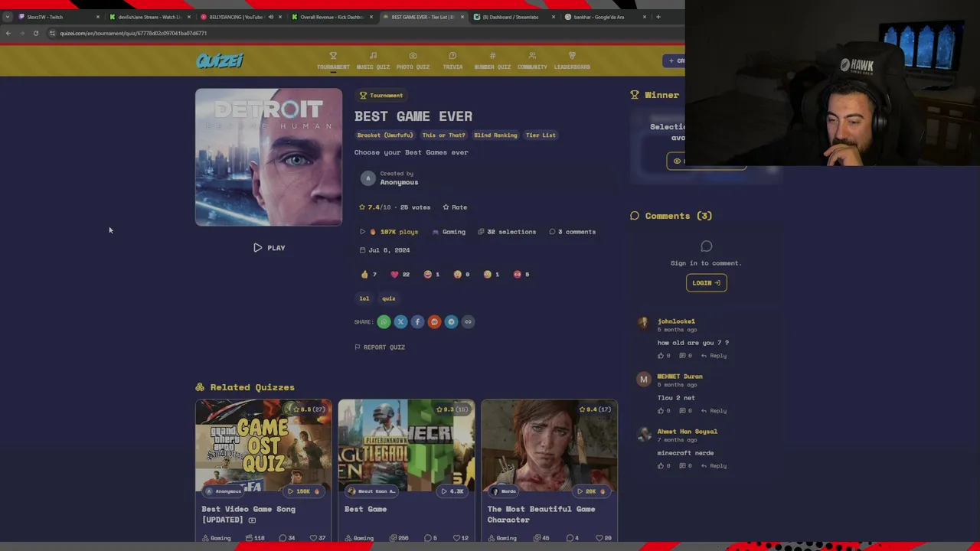Image resolution: width=980 pixels, height=551 pixels.
Task: Click REPORT QUIZ link
Action: [x=380, y=347]
